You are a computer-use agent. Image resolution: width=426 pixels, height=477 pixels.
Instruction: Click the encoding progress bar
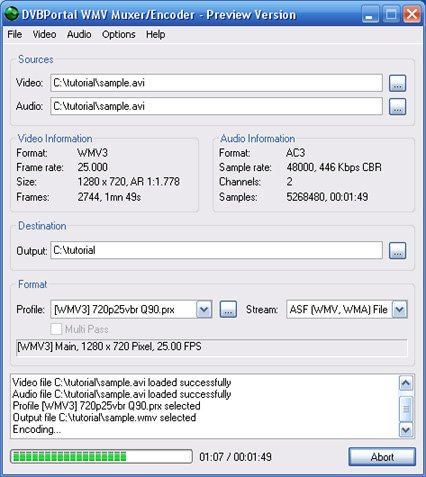click(101, 456)
